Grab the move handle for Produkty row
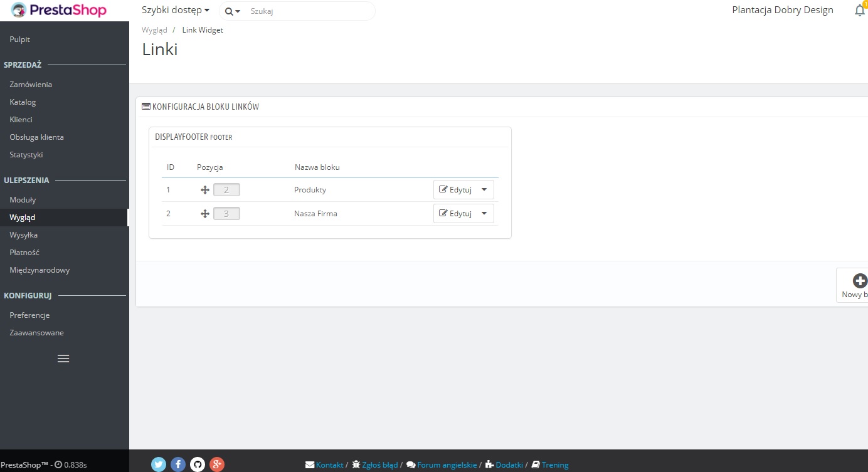 coord(204,190)
